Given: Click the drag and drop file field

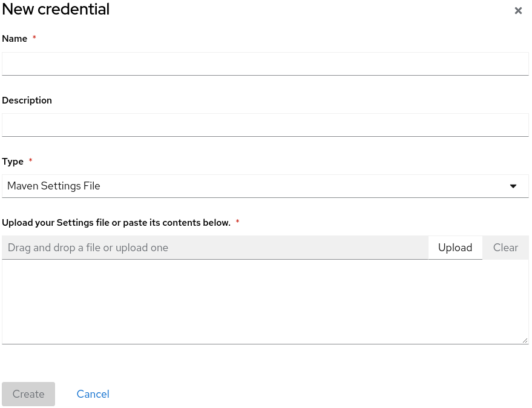Looking at the screenshot, I should 215,248.
